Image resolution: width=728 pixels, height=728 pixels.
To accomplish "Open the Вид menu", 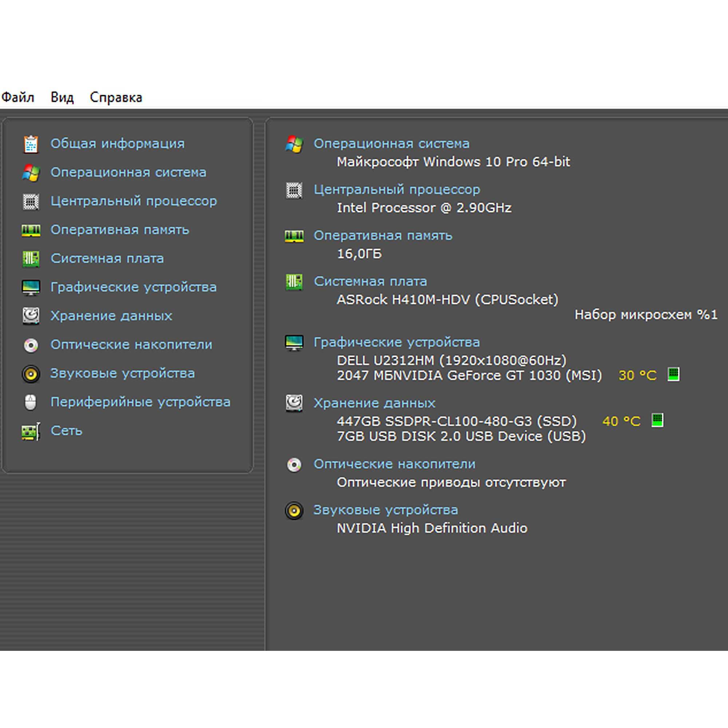I will tap(62, 98).
